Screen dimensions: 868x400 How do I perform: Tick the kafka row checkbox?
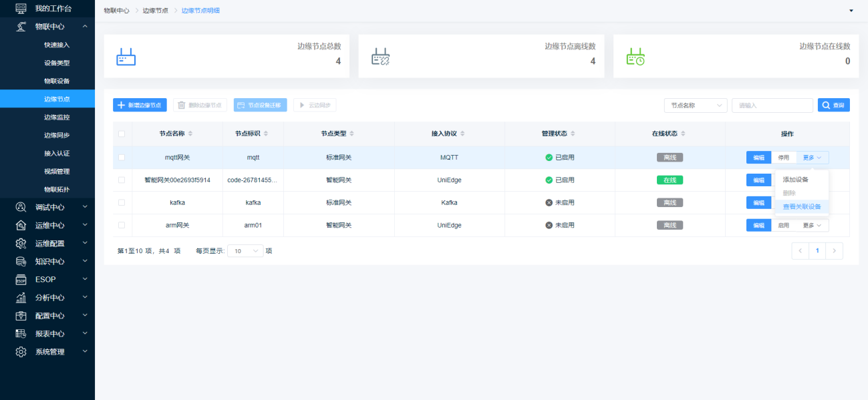(122, 202)
